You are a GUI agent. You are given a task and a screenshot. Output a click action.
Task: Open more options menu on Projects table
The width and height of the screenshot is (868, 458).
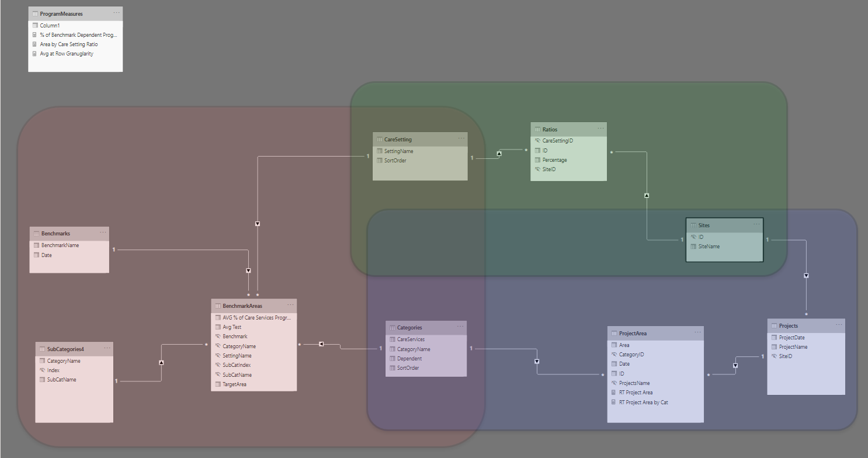839,325
